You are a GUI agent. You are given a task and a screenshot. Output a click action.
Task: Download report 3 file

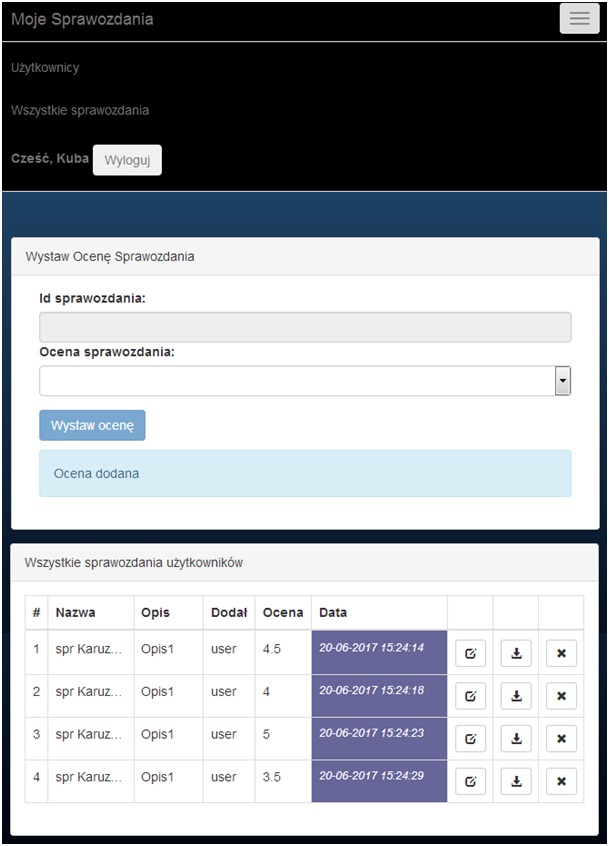pyautogui.click(x=516, y=739)
